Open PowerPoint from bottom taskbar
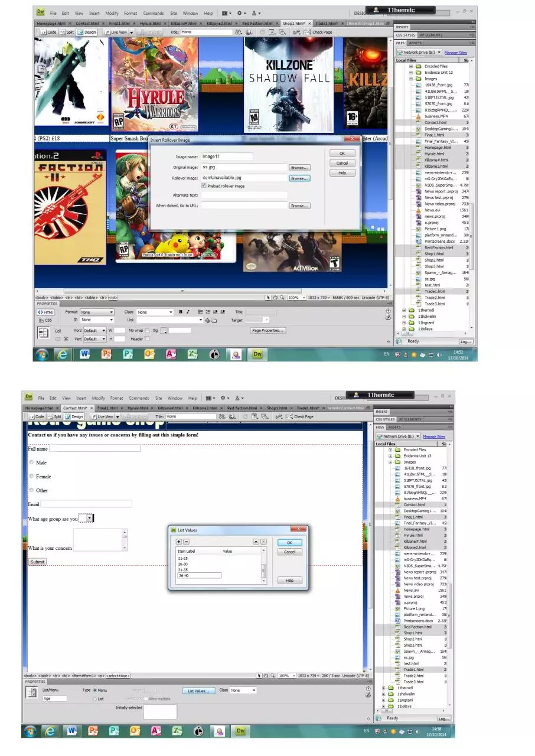This screenshot has width=535, height=756. [93, 731]
